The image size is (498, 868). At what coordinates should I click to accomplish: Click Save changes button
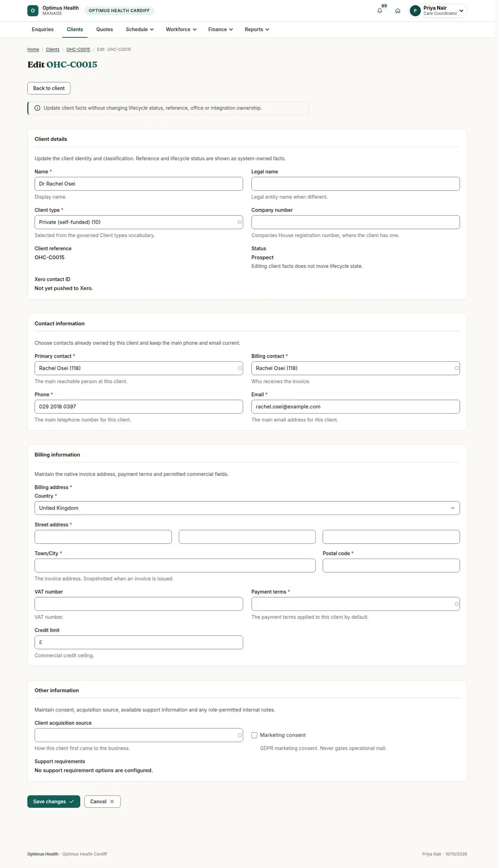point(54,802)
